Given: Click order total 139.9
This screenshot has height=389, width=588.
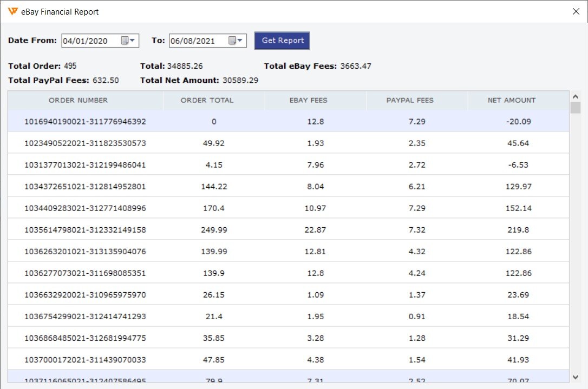Looking at the screenshot, I should click(214, 273).
